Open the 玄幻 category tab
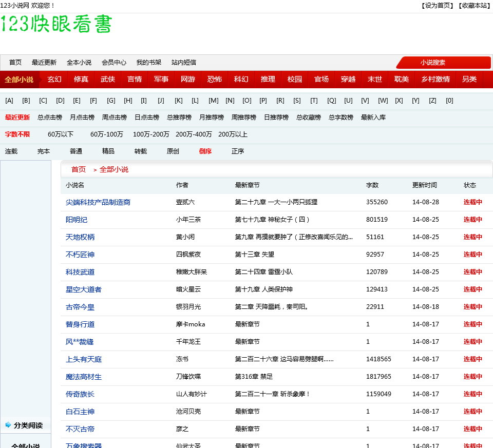493x448 pixels. (x=54, y=79)
